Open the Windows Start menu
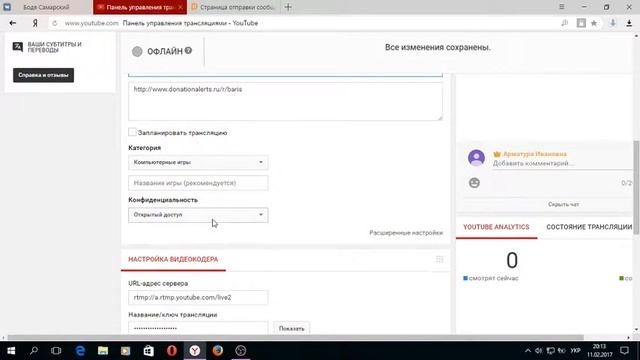640x360 pixels. coord(11,351)
